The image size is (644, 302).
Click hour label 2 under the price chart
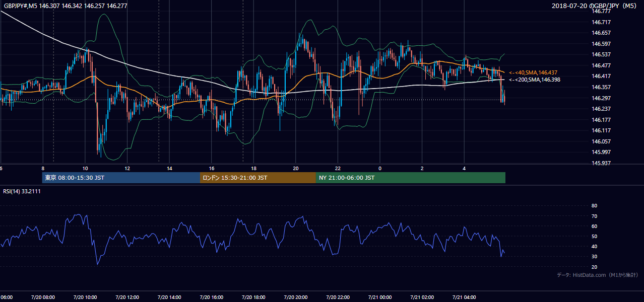422,169
